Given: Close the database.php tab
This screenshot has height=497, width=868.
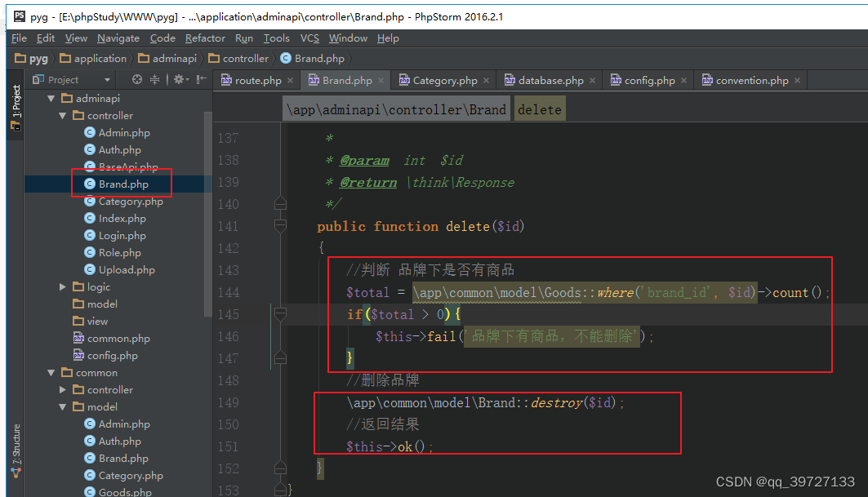Looking at the screenshot, I should 592,80.
